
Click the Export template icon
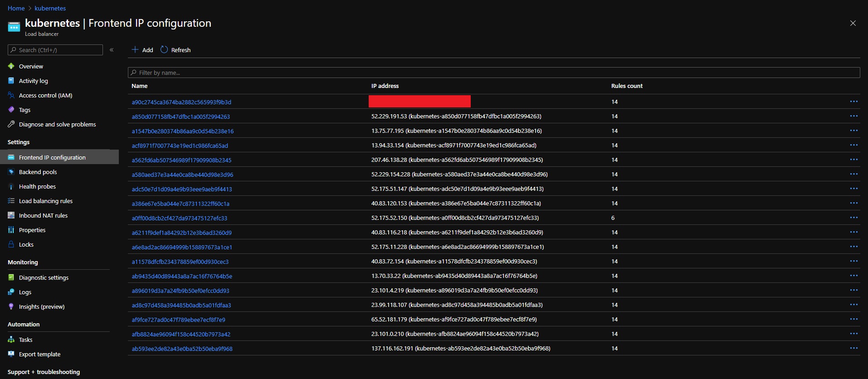(11, 354)
